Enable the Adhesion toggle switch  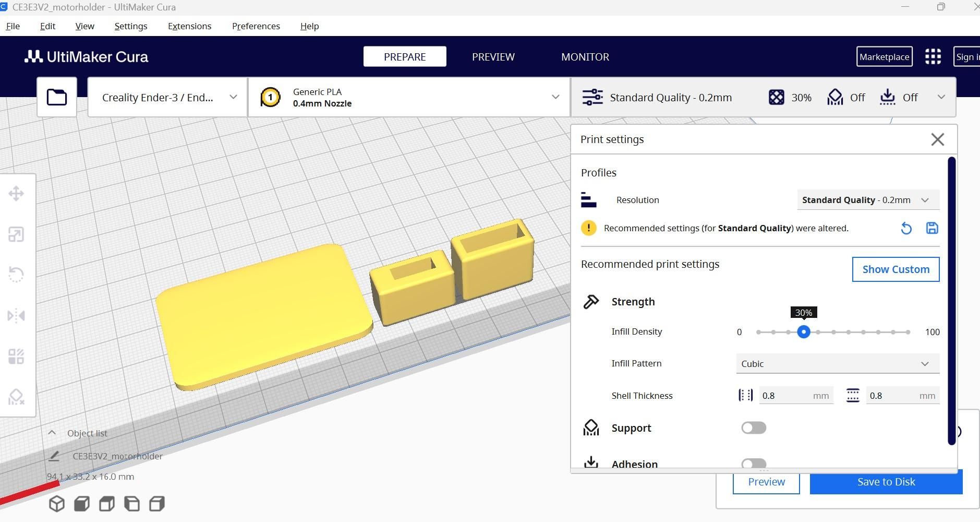(754, 464)
